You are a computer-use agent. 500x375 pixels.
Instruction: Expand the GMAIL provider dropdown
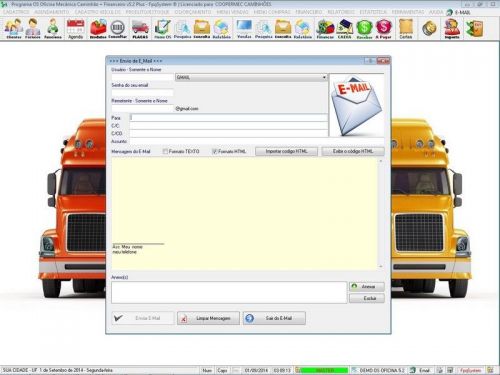click(251, 77)
